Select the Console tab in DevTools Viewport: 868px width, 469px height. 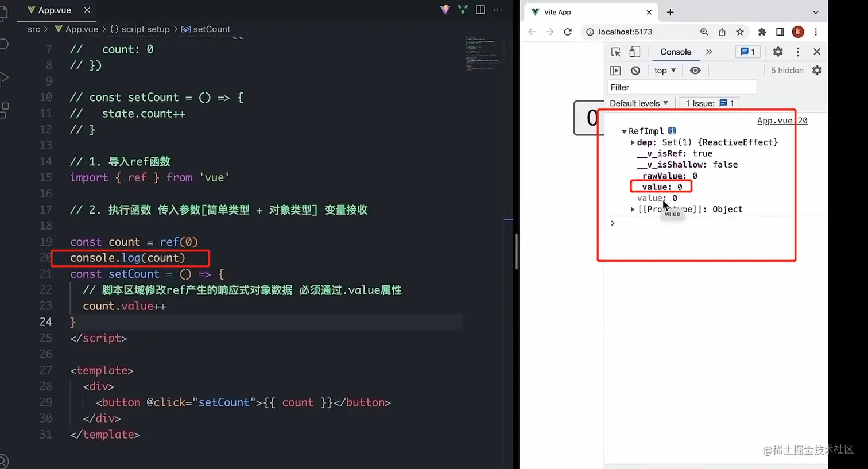tap(676, 52)
